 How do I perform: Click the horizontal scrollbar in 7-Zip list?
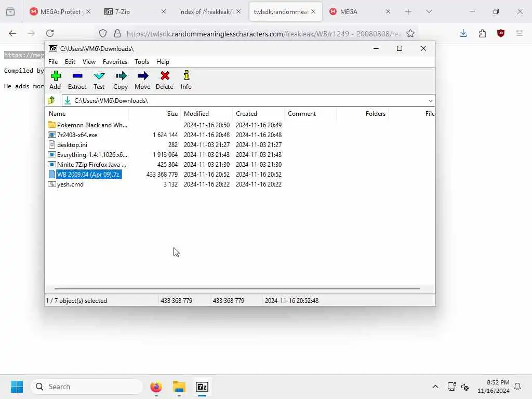pos(237,289)
